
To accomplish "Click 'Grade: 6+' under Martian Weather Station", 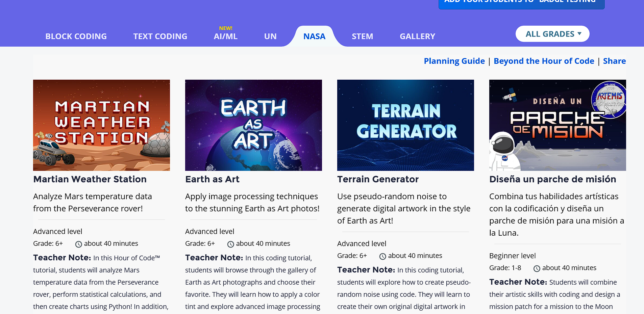I will coord(48,243).
